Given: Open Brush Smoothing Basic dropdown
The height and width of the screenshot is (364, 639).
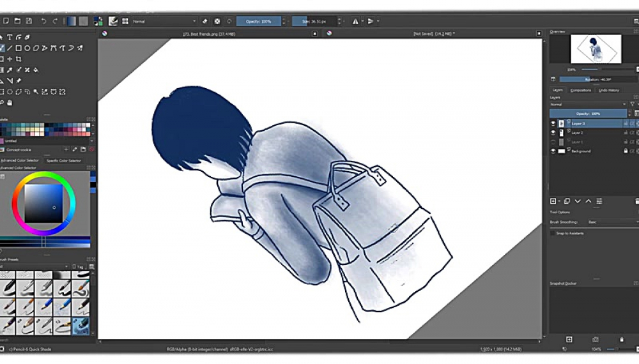Looking at the screenshot, I should pyautogui.click(x=610, y=222).
